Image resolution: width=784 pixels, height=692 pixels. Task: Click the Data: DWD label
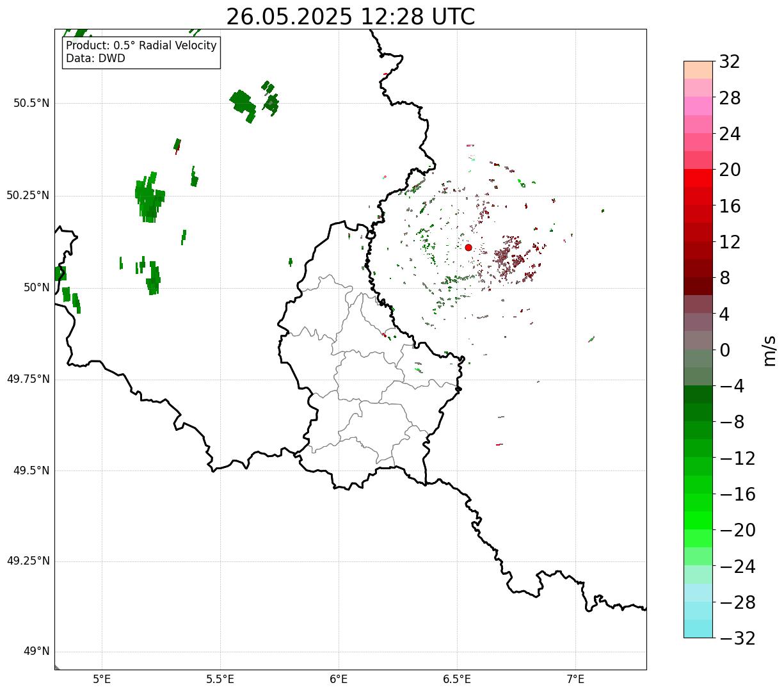coord(95,58)
